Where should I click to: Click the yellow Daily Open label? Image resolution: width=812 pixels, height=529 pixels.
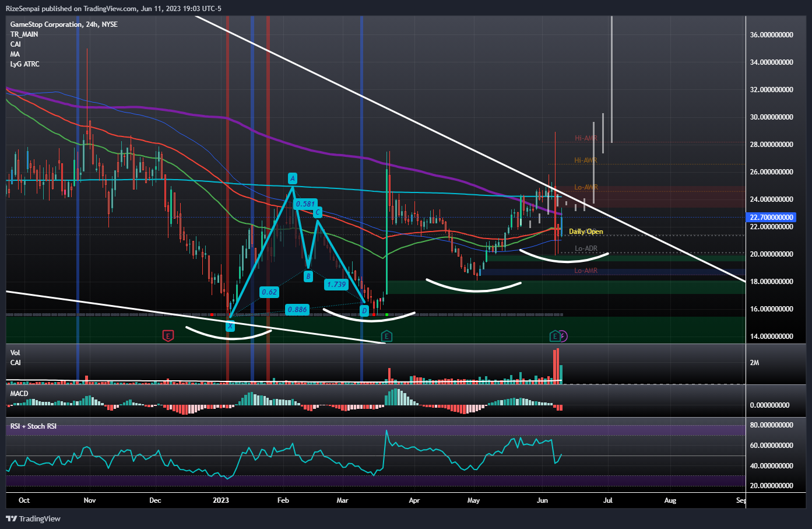click(586, 232)
